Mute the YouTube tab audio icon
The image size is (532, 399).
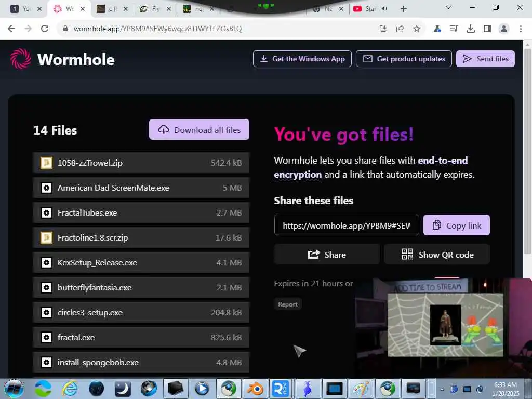tap(384, 9)
